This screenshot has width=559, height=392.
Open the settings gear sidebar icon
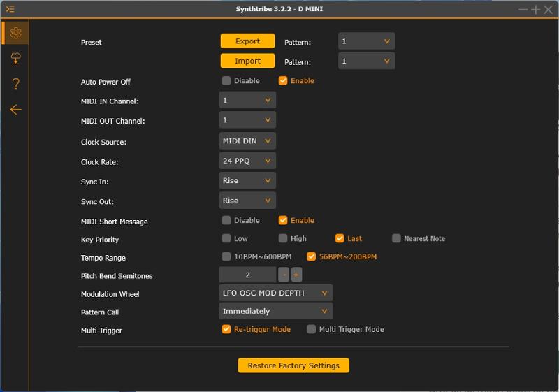(x=15, y=33)
